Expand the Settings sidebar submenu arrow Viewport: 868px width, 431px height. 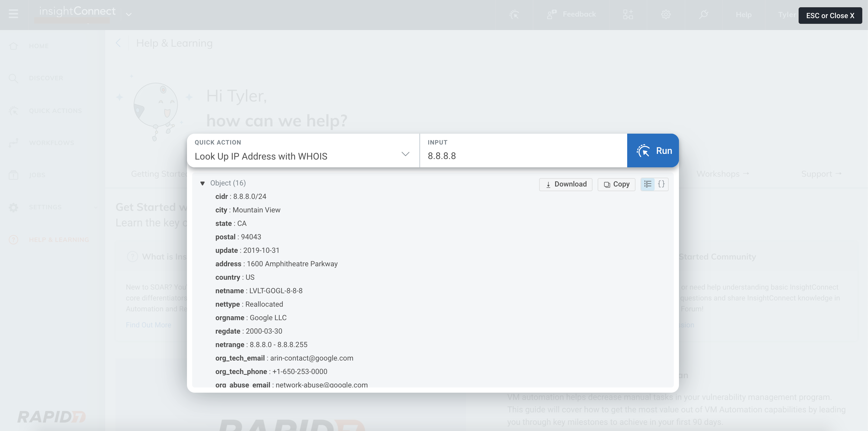click(96, 207)
